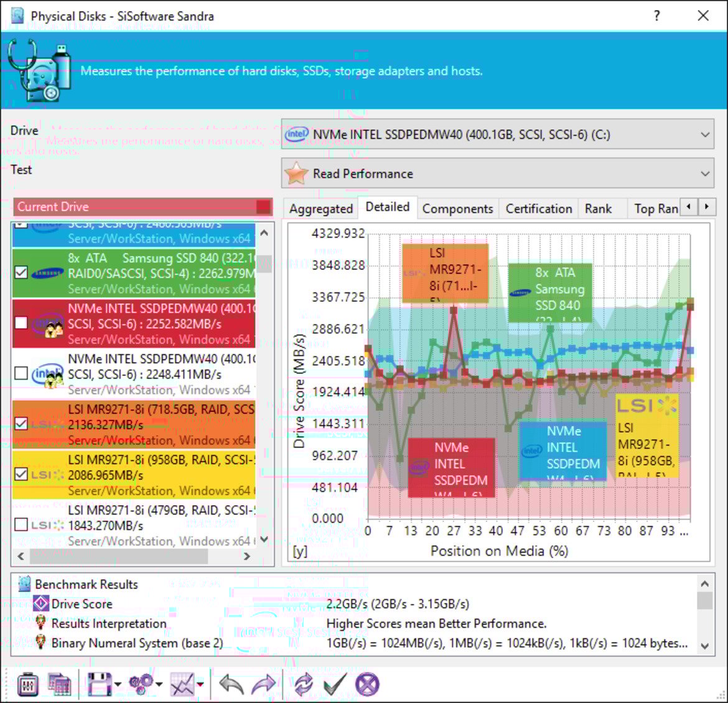Viewport: 728px width, 703px height.
Task: Click the gears engine icon
Action: pos(141,684)
